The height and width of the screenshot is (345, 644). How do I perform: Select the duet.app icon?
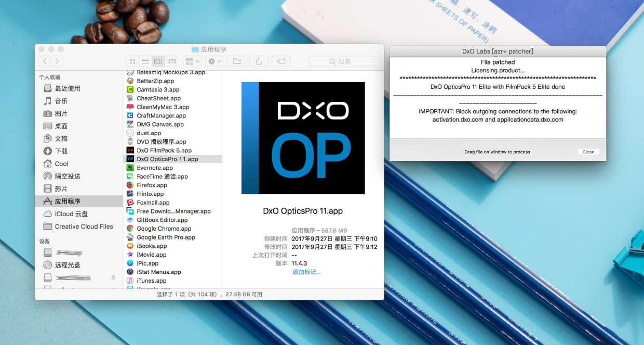[x=130, y=133]
